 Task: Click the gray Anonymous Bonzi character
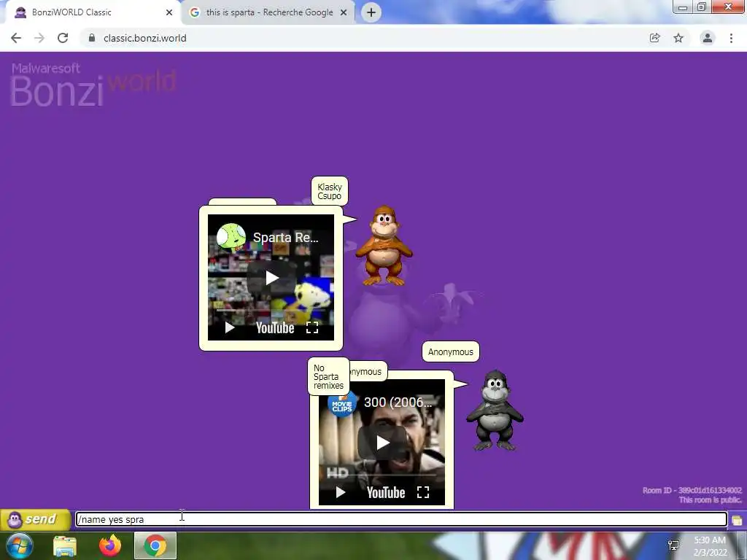495,411
